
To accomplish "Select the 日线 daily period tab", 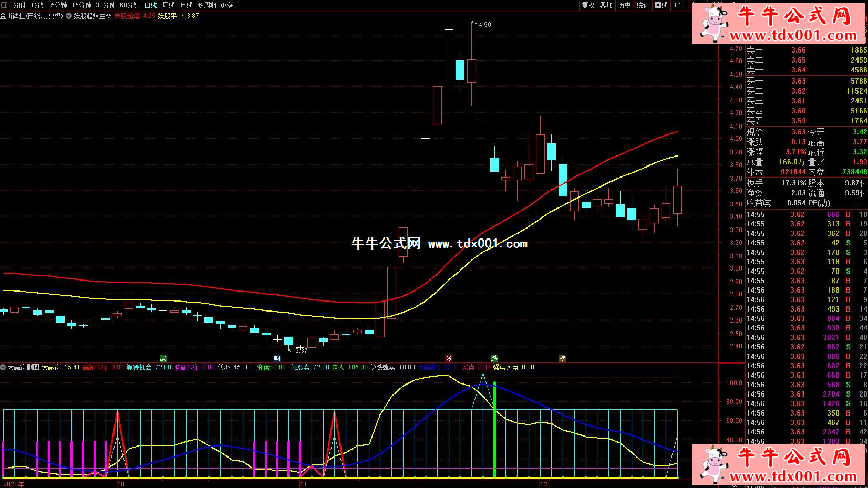I will 151,5.
